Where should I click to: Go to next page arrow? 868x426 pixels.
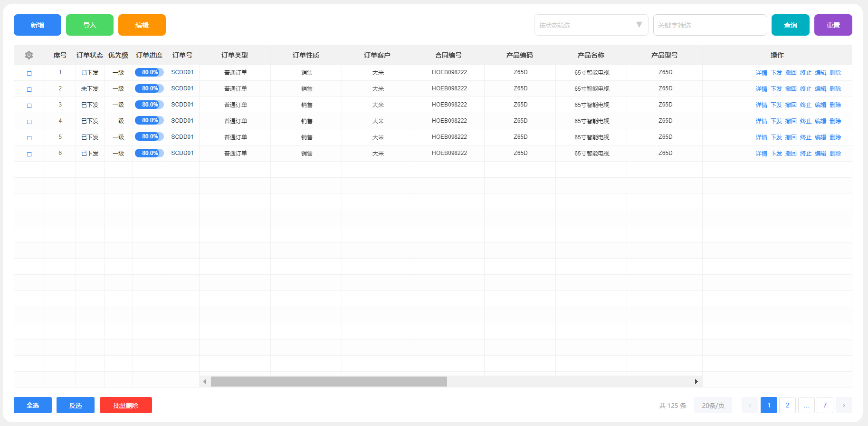pyautogui.click(x=844, y=405)
